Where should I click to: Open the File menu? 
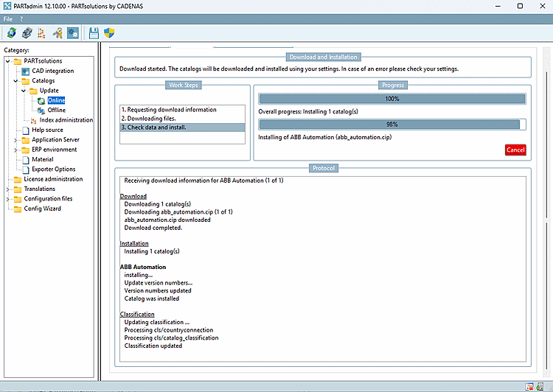pos(8,19)
